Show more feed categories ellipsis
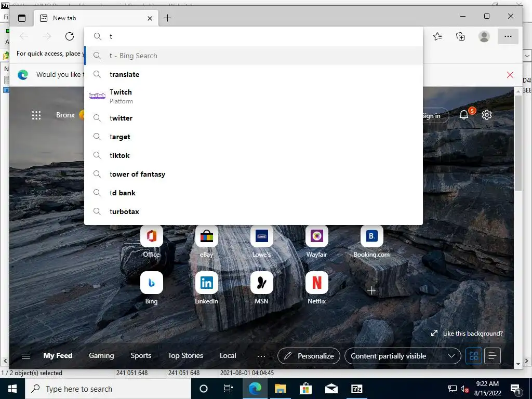 261,356
